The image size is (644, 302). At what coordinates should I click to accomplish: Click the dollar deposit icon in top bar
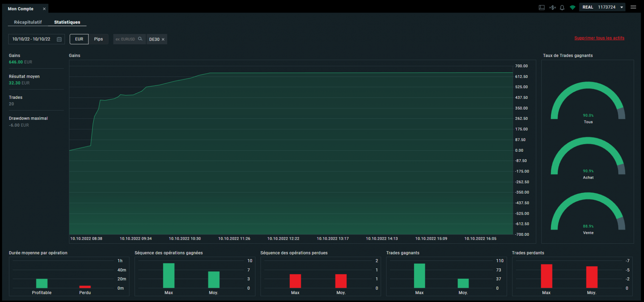tap(552, 8)
